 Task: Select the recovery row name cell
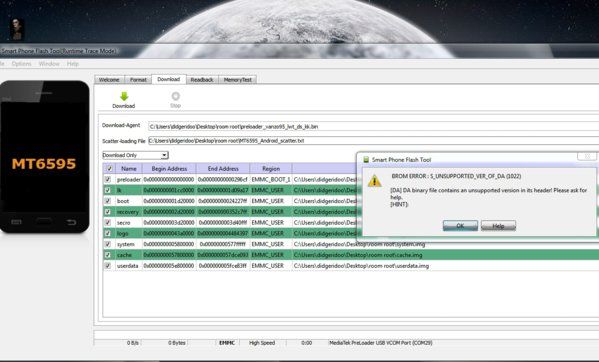point(129,212)
